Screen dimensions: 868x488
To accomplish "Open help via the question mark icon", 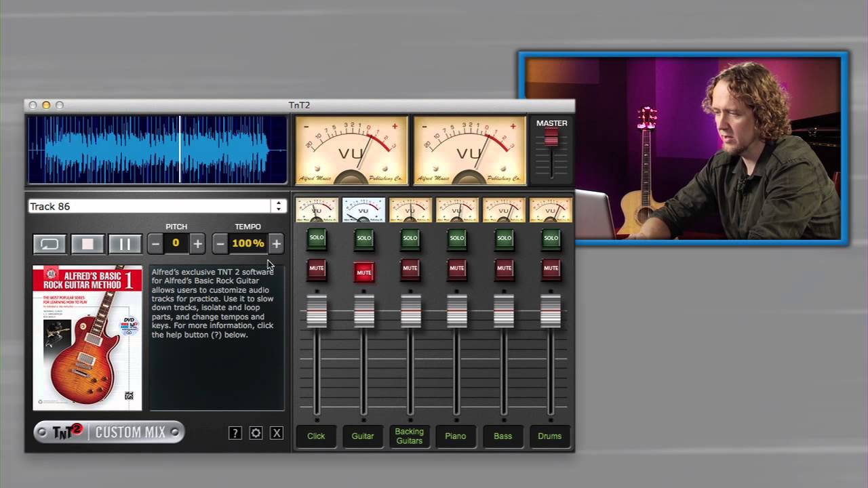I will pyautogui.click(x=235, y=433).
